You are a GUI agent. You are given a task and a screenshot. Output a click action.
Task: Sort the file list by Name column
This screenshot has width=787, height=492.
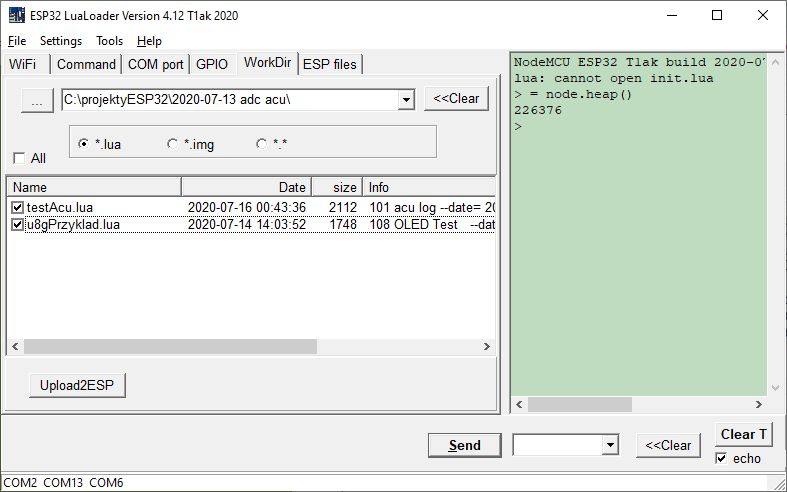[x=94, y=187]
